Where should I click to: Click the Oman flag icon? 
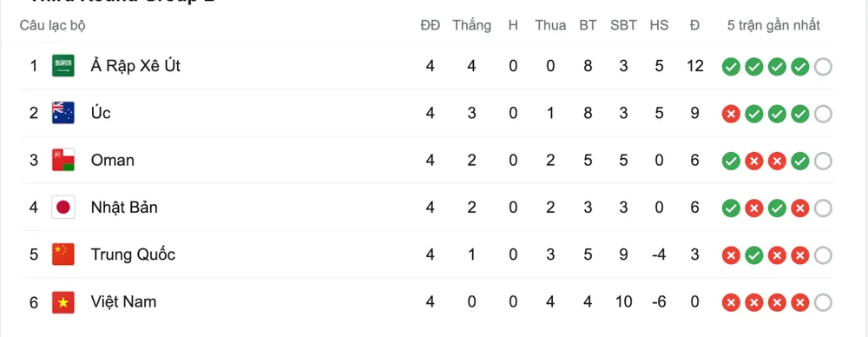click(63, 160)
